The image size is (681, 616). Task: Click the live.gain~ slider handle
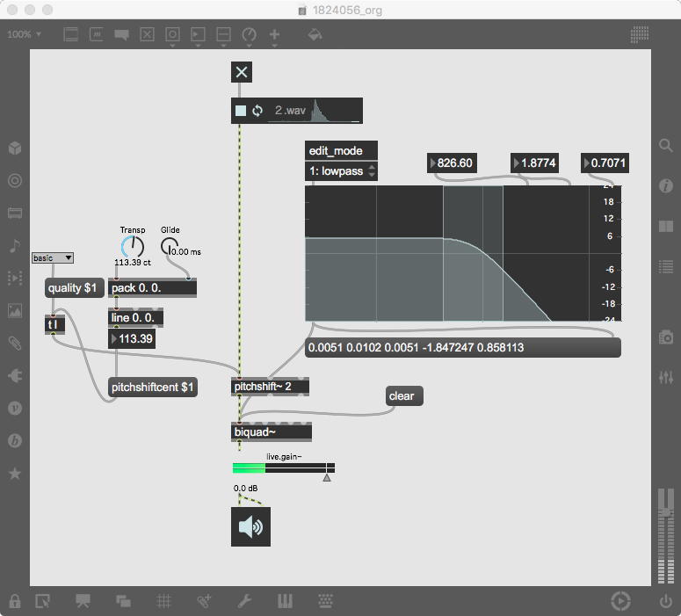tap(327, 477)
